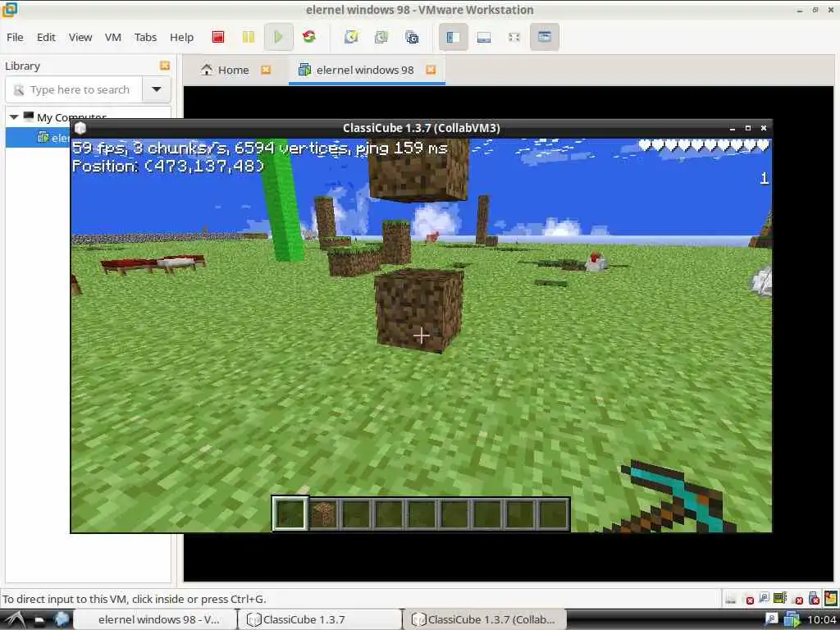
Task: Open the Library search filter dropdown
Action: [157, 89]
